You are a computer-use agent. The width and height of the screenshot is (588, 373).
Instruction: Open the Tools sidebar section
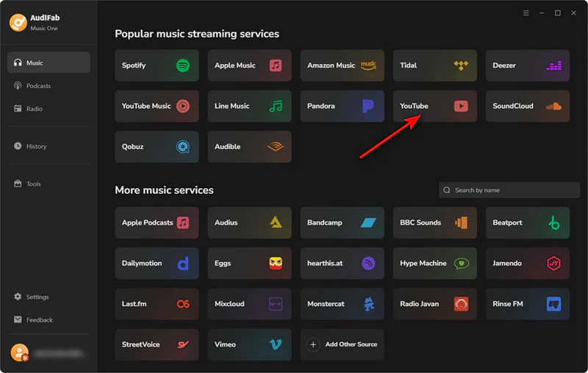tap(49, 184)
